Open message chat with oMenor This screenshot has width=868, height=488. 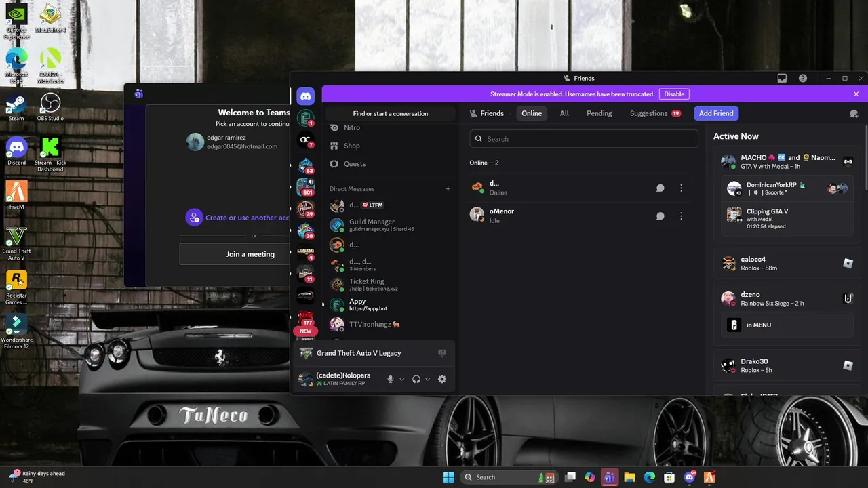660,216
